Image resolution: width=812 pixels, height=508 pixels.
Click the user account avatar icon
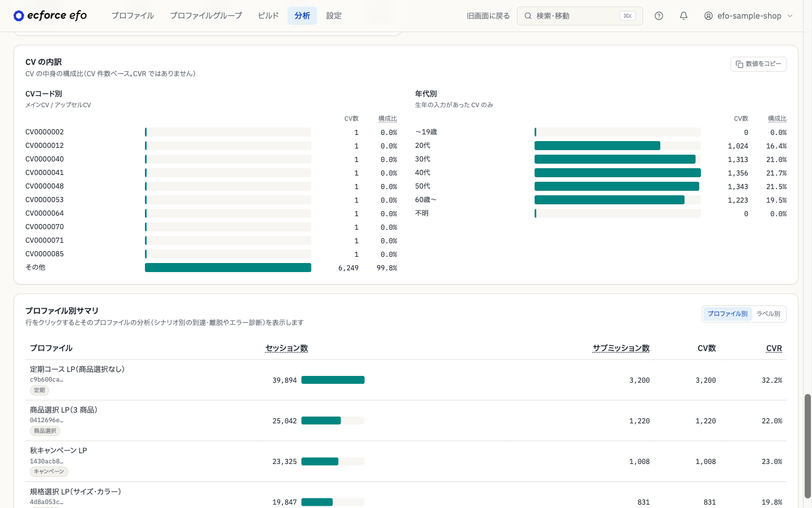tap(708, 16)
